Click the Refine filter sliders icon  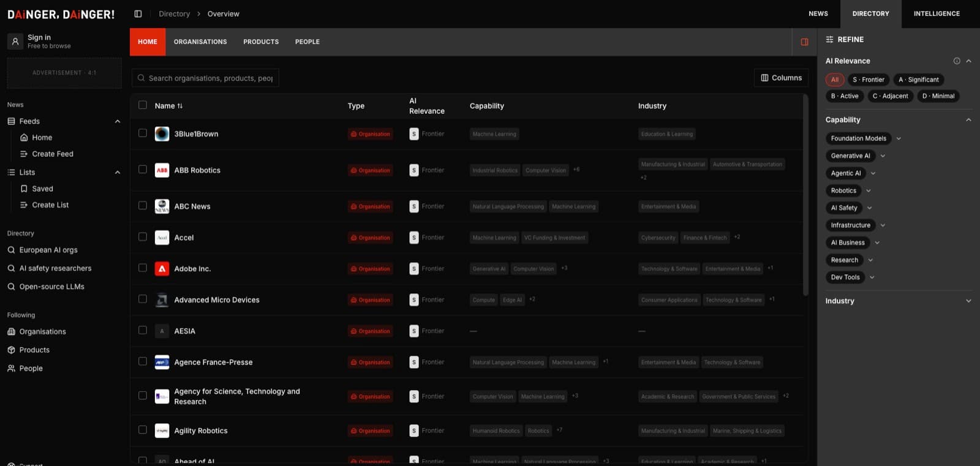click(x=829, y=39)
